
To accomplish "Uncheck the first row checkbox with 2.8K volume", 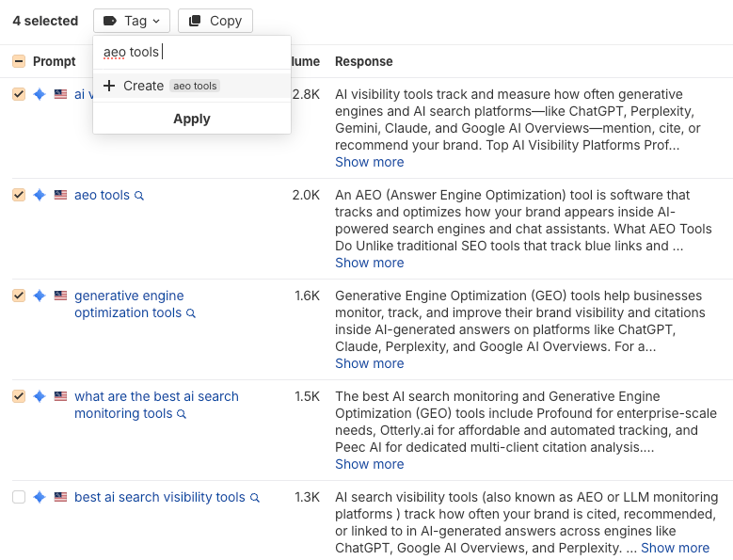I will 19,94.
